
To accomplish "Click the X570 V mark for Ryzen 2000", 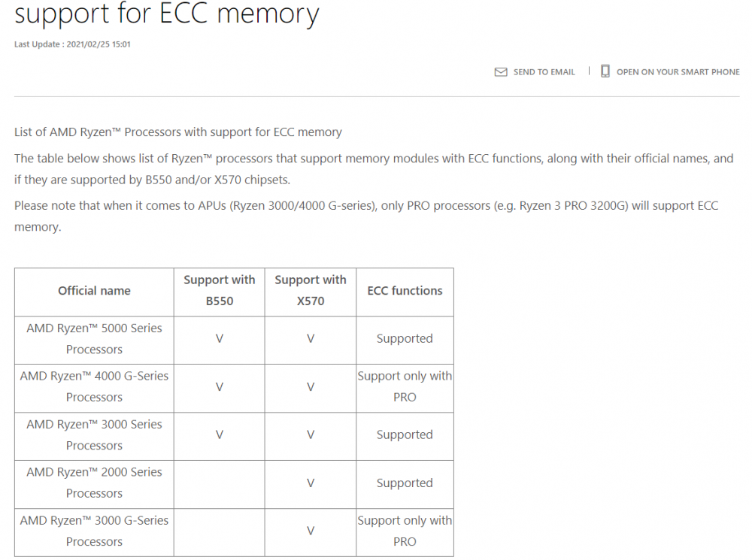I will click(311, 483).
